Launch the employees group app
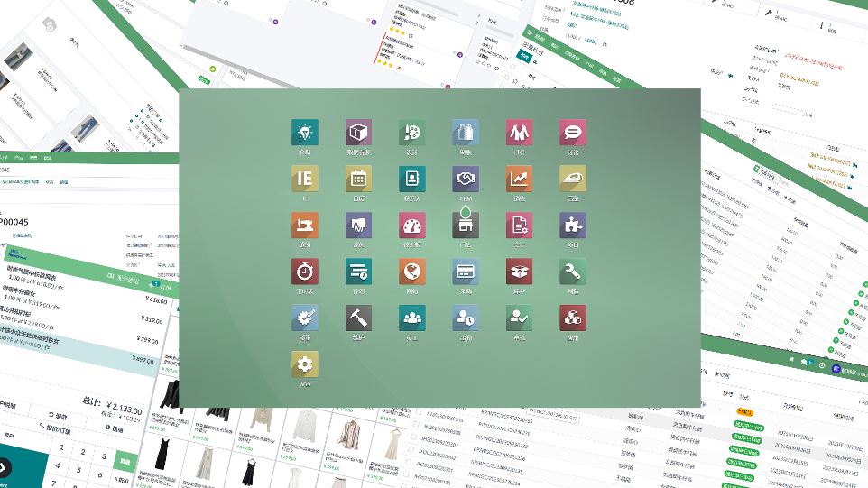Screen dimensions: 868x488 click(411, 318)
